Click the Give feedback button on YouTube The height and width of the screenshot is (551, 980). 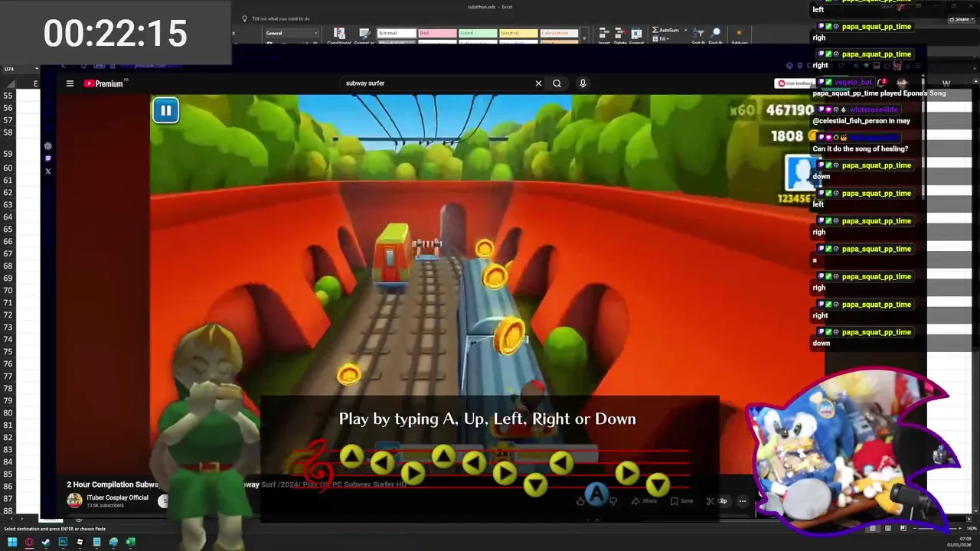795,83
